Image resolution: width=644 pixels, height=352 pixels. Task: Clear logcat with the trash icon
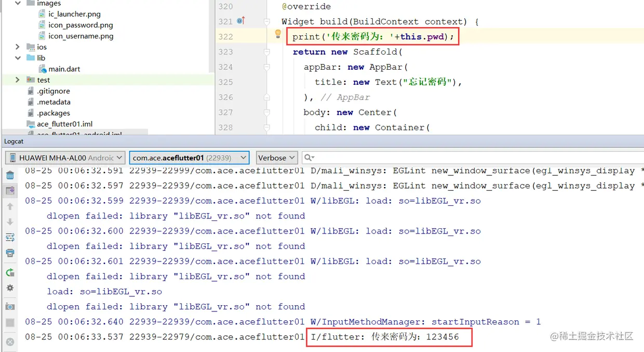point(10,175)
